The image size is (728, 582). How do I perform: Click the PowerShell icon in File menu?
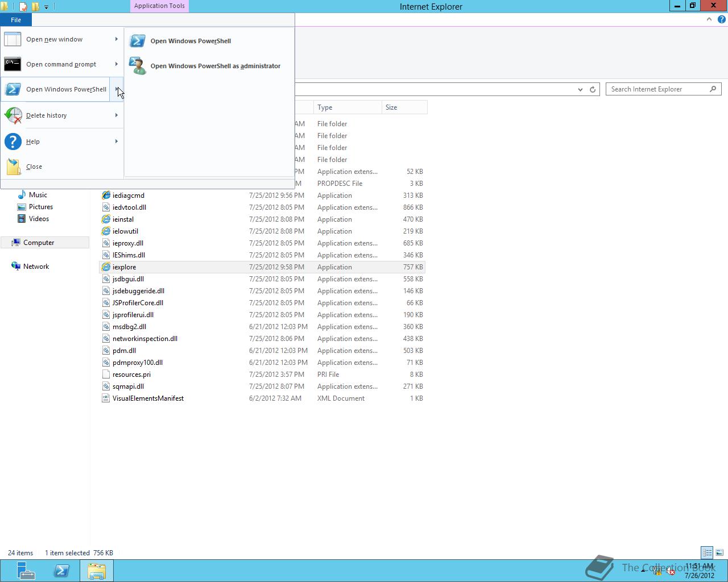13,89
